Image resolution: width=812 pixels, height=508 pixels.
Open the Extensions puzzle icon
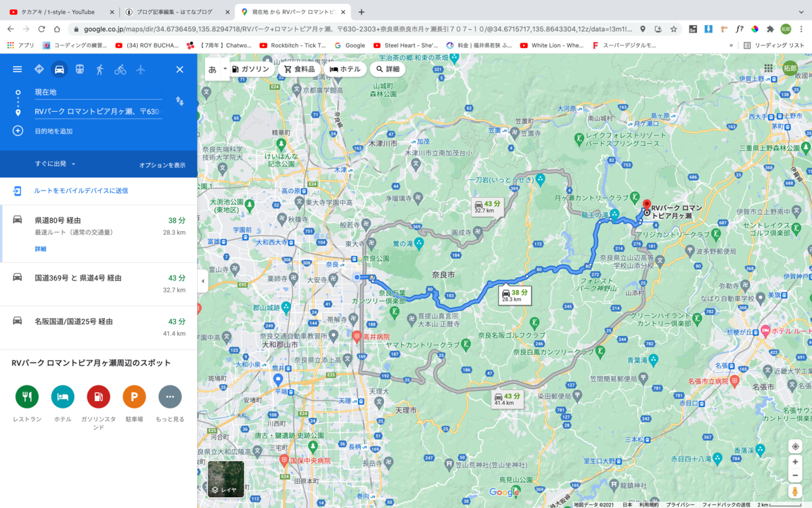coord(770,29)
